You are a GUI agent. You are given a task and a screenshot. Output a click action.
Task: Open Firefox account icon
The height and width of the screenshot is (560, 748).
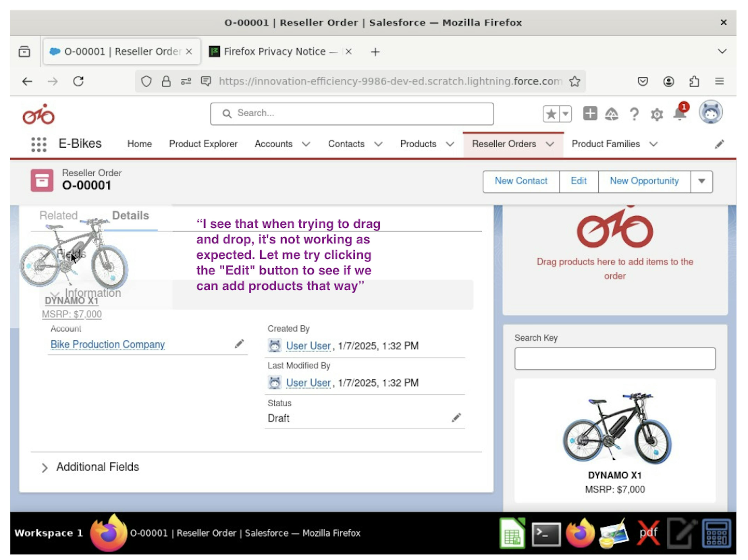pyautogui.click(x=669, y=81)
